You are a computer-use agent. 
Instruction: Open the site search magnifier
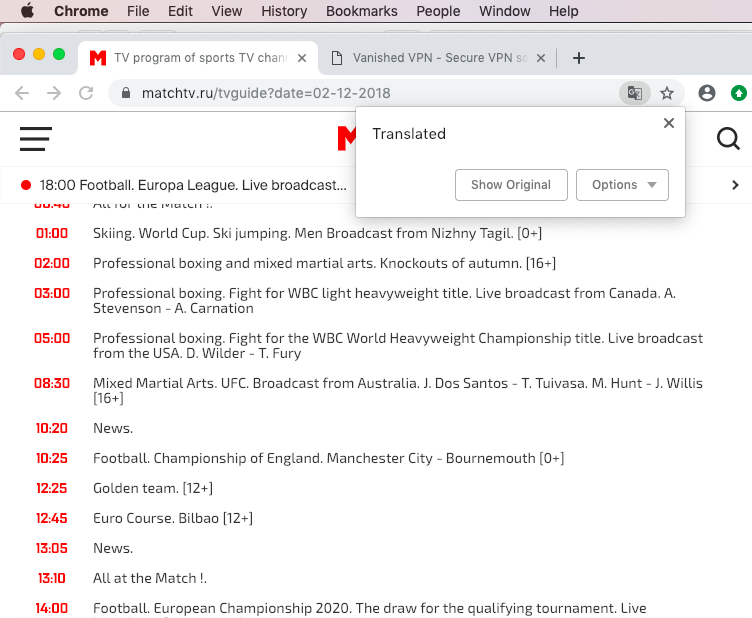[x=728, y=139]
